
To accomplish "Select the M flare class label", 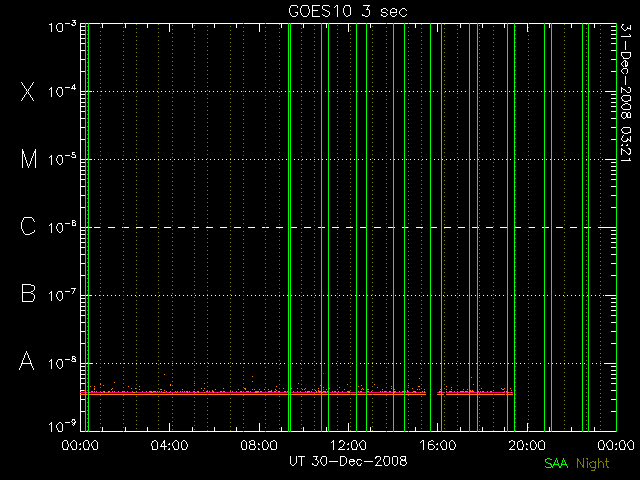I will pos(29,159).
